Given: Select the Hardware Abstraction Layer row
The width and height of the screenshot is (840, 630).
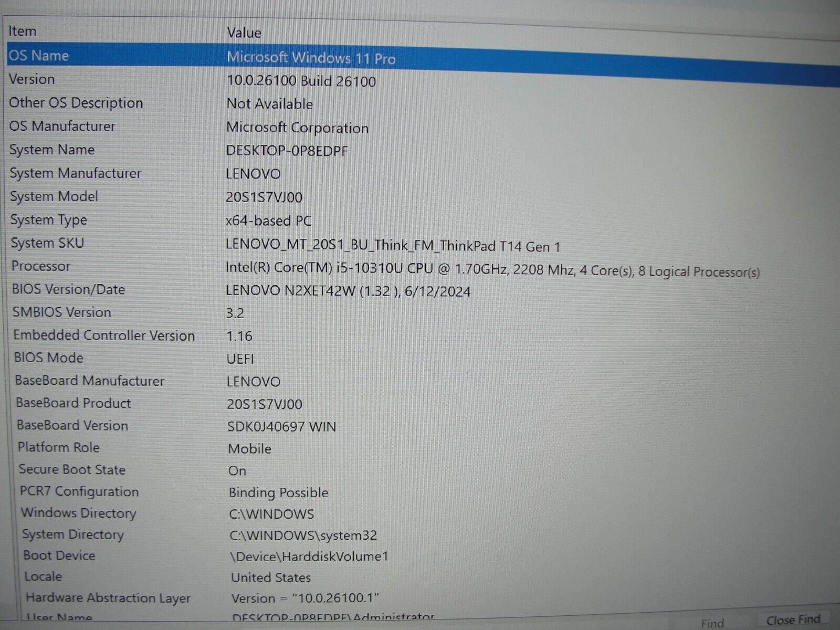Looking at the screenshot, I should [210, 598].
